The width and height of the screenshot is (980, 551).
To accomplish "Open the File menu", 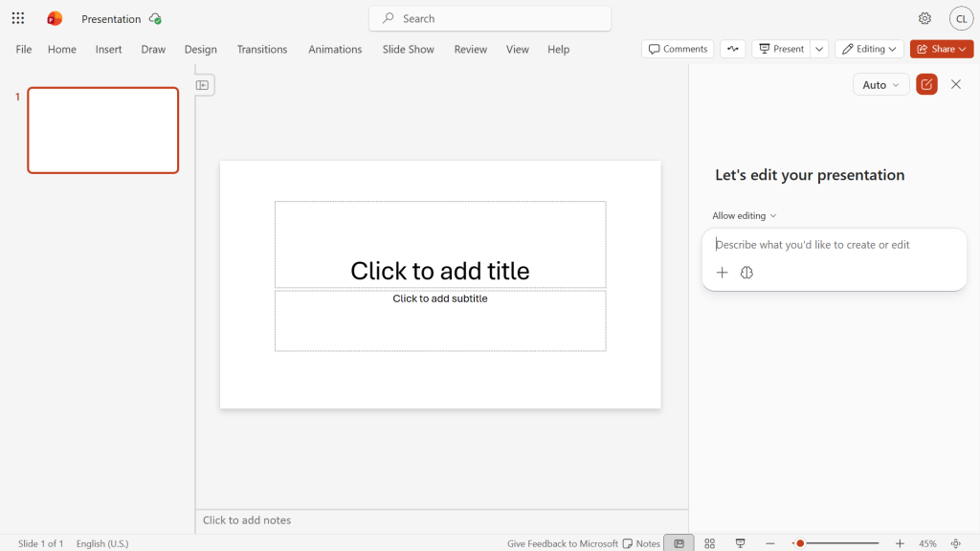I will tap(24, 50).
